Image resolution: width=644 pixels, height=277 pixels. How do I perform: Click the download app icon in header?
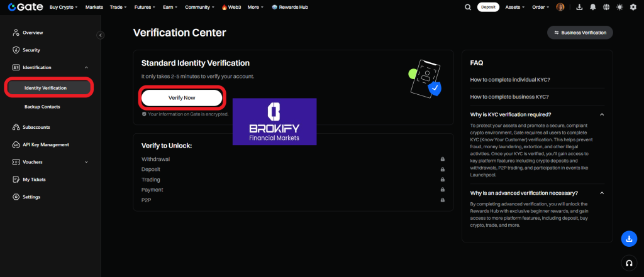[x=576, y=8]
